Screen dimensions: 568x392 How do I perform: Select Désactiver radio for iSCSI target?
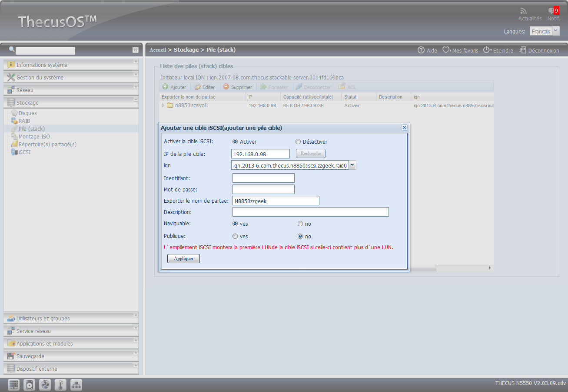pos(298,142)
